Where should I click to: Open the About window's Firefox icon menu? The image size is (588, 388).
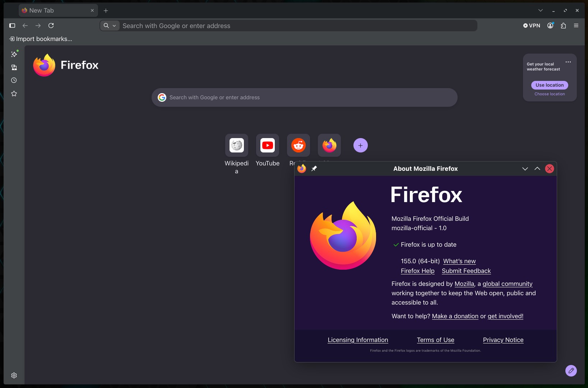(x=302, y=169)
